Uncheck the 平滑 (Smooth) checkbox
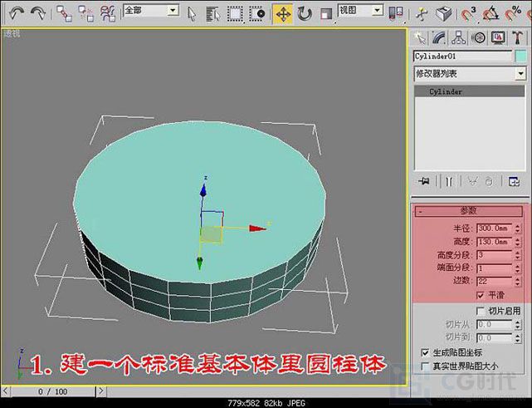The image size is (532, 408). (481, 295)
